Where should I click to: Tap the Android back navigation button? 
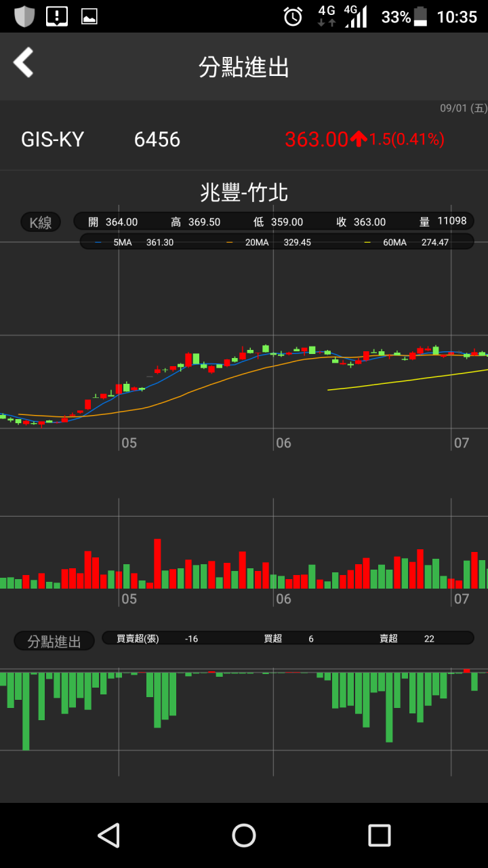click(x=108, y=835)
